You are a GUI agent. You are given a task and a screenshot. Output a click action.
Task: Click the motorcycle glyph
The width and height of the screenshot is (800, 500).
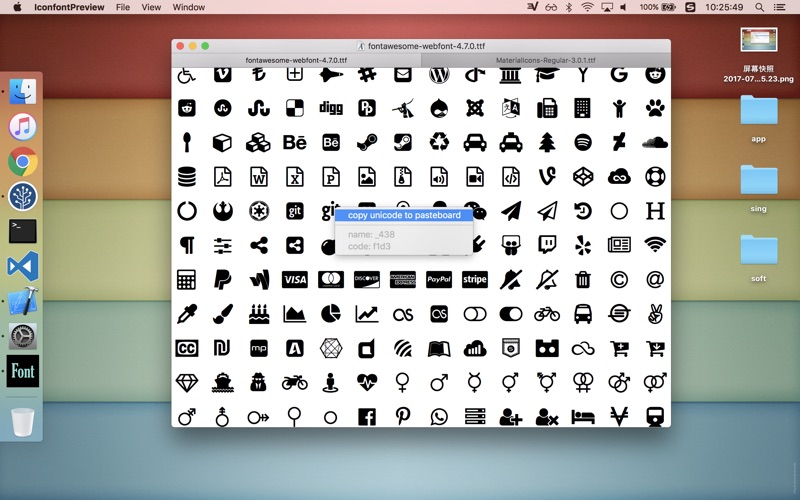click(x=295, y=383)
